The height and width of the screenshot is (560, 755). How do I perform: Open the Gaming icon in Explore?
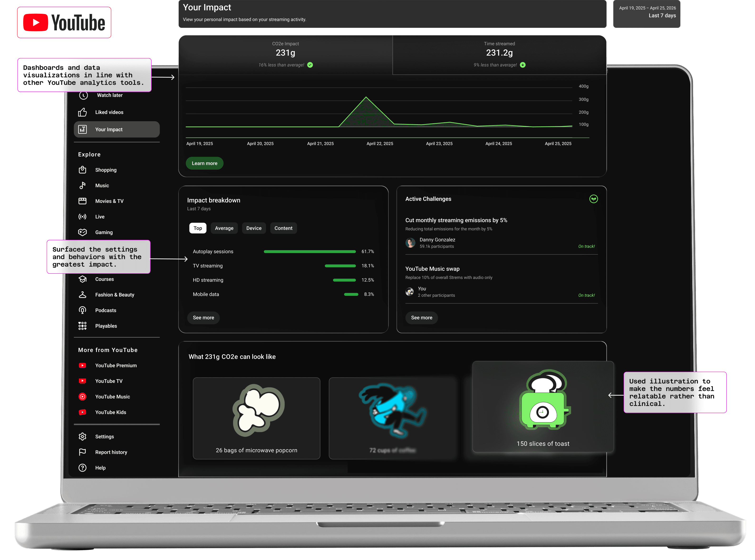point(82,232)
